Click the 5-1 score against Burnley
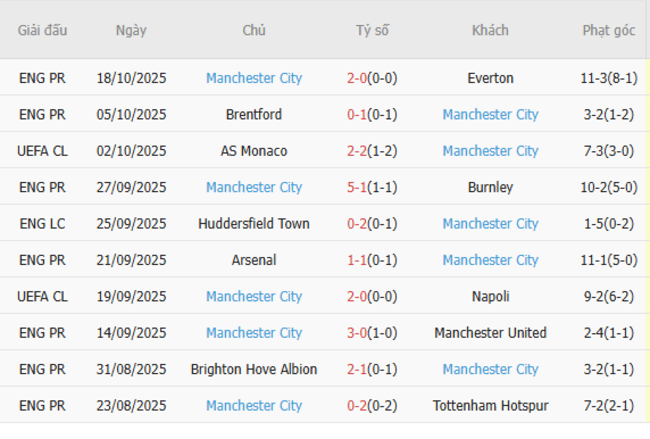650x439 pixels. (x=357, y=187)
